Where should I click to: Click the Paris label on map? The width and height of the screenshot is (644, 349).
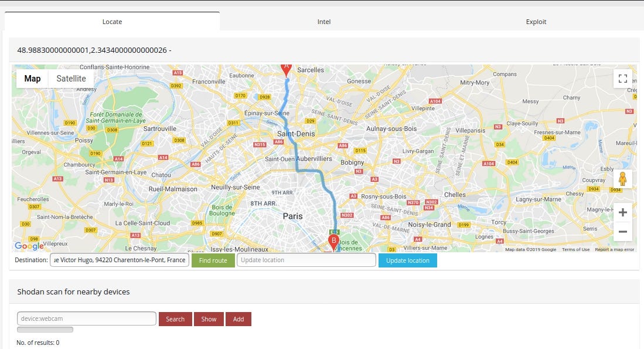[292, 216]
